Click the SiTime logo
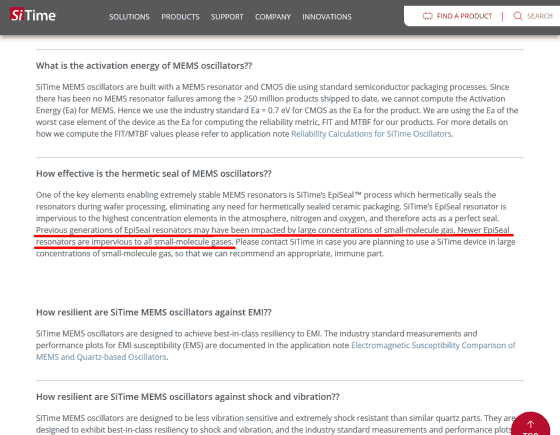This screenshot has height=435, width=560. click(x=33, y=15)
